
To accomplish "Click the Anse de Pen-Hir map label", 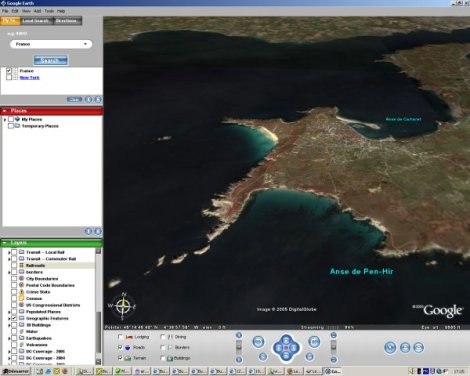I will [x=362, y=271].
